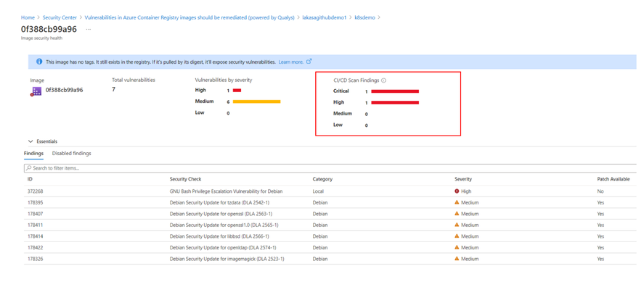Click the Medium orange severity bar

[257, 101]
